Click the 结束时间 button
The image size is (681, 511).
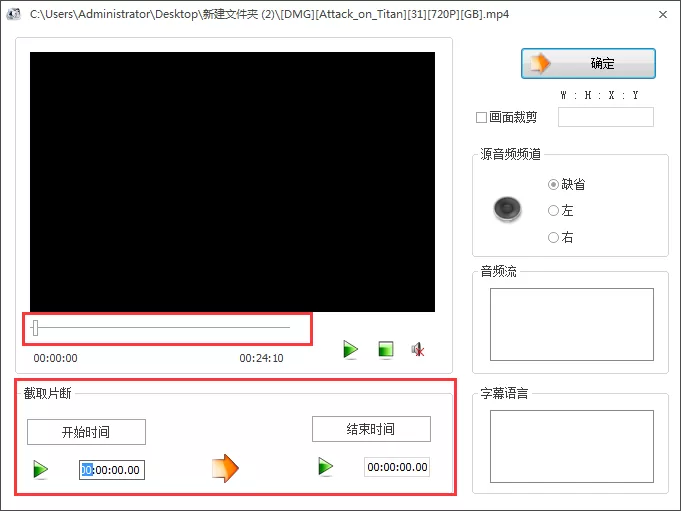[x=371, y=429]
